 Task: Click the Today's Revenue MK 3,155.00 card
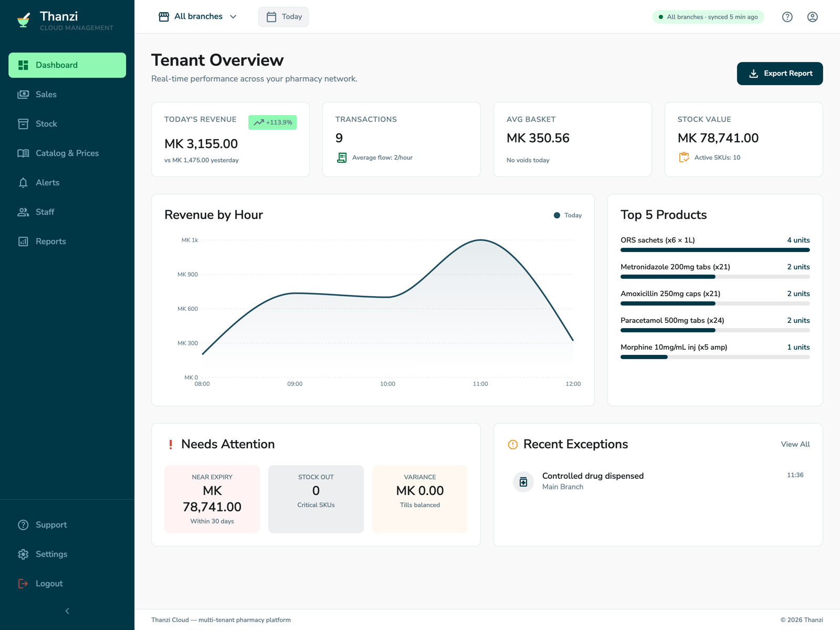(230, 140)
